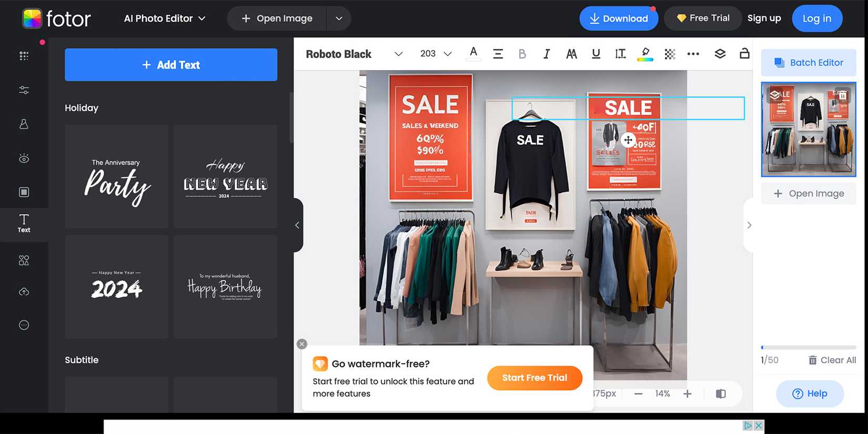The height and width of the screenshot is (434, 868).
Task: Expand the AI Photo Editor menu
Action: (165, 18)
